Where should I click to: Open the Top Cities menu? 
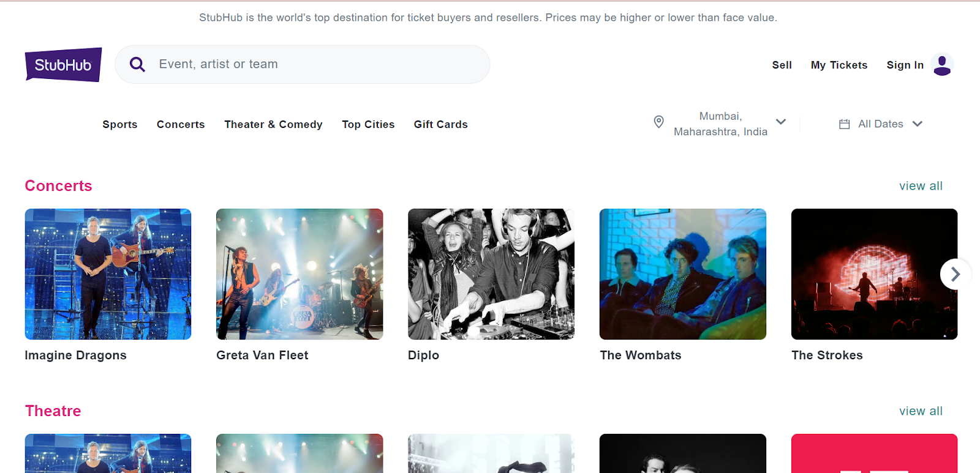[368, 124]
